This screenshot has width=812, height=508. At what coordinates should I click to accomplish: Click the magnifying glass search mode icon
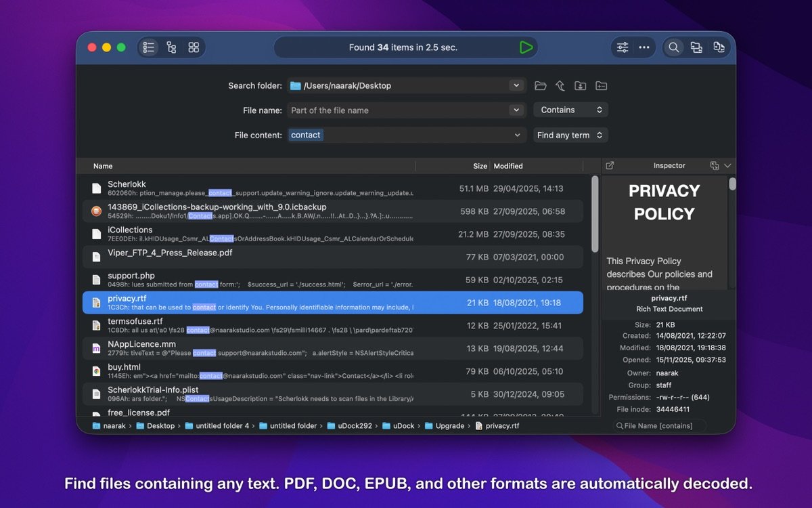pyautogui.click(x=674, y=47)
